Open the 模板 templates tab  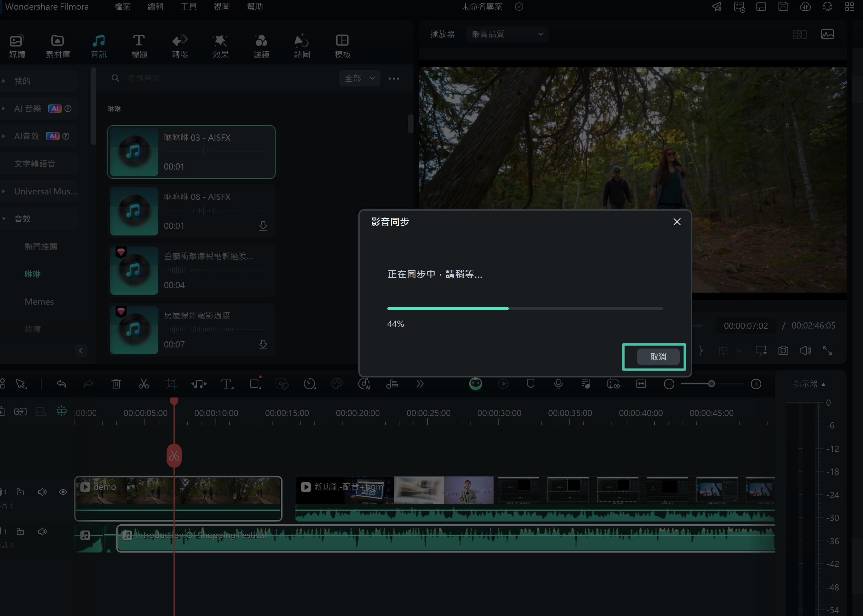pyautogui.click(x=343, y=46)
